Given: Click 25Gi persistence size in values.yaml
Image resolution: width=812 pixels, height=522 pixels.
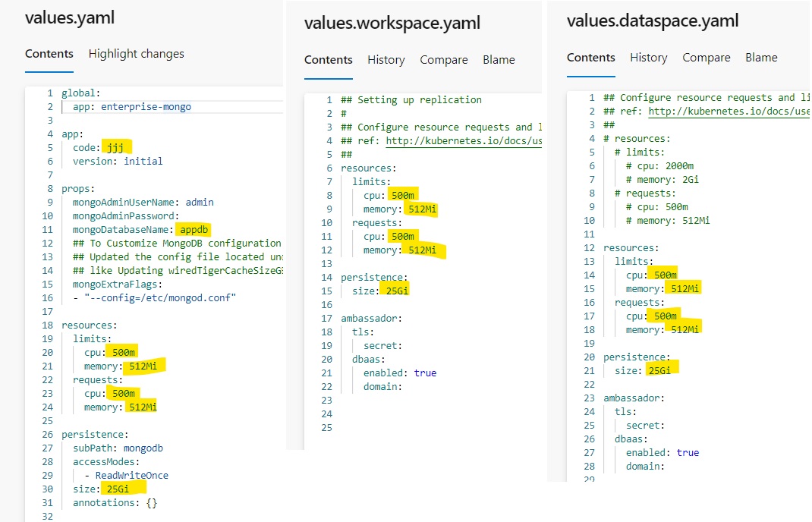Looking at the screenshot, I should point(118,489).
